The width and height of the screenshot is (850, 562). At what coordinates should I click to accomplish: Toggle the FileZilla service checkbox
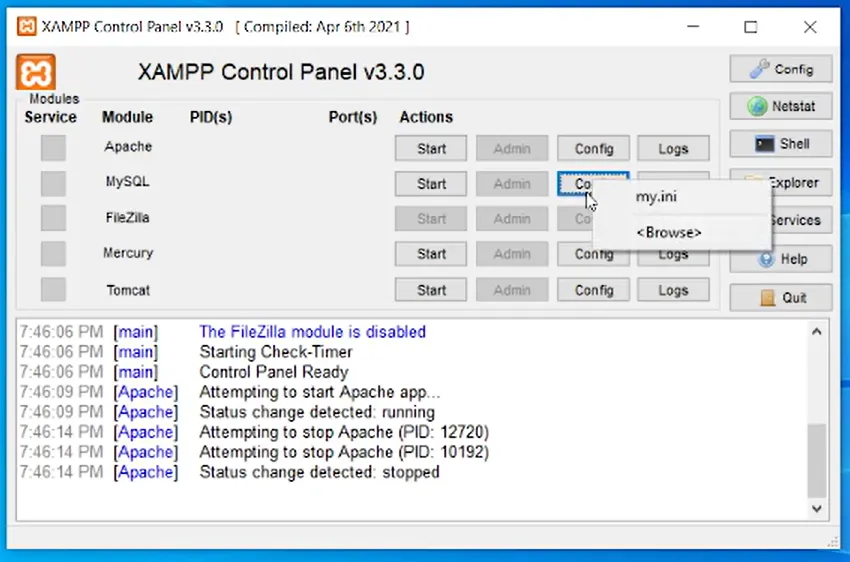coord(53,218)
